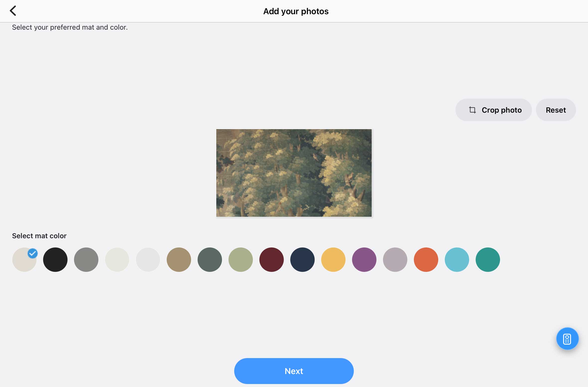The width and height of the screenshot is (588, 387).
Task: Pick the sky blue mat color
Action: [x=457, y=259]
